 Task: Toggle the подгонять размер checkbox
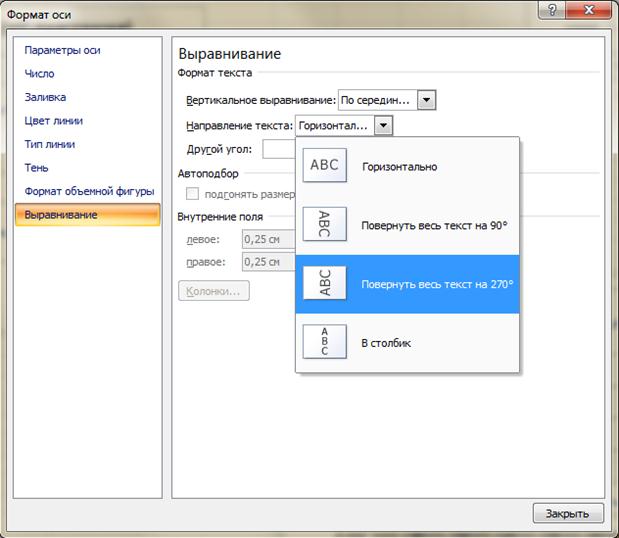(x=192, y=194)
